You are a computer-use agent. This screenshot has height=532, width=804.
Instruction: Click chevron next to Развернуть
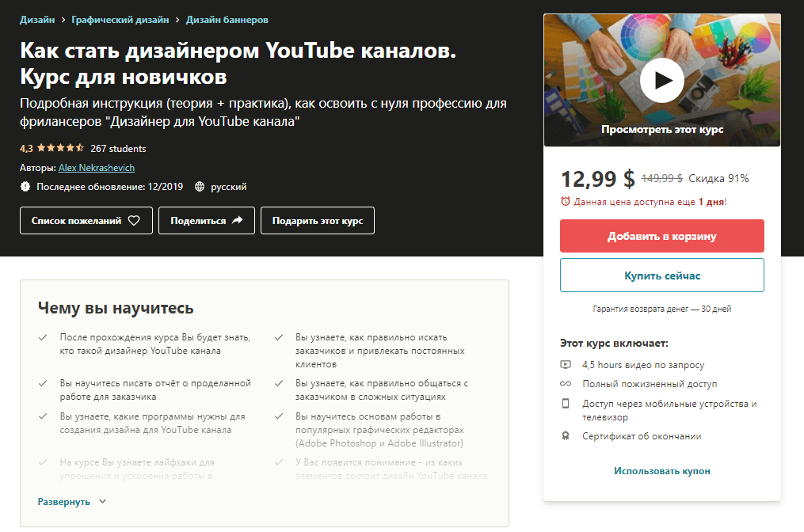[102, 501]
